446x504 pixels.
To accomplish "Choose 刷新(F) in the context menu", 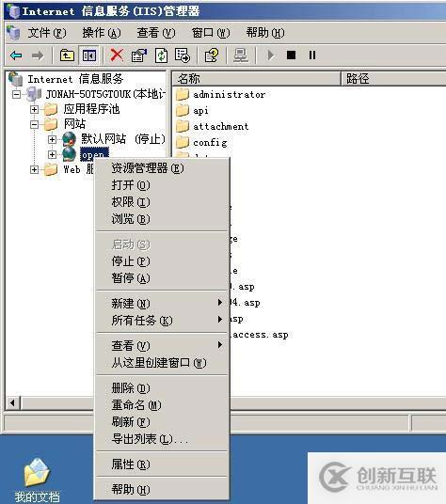I will (x=163, y=421).
